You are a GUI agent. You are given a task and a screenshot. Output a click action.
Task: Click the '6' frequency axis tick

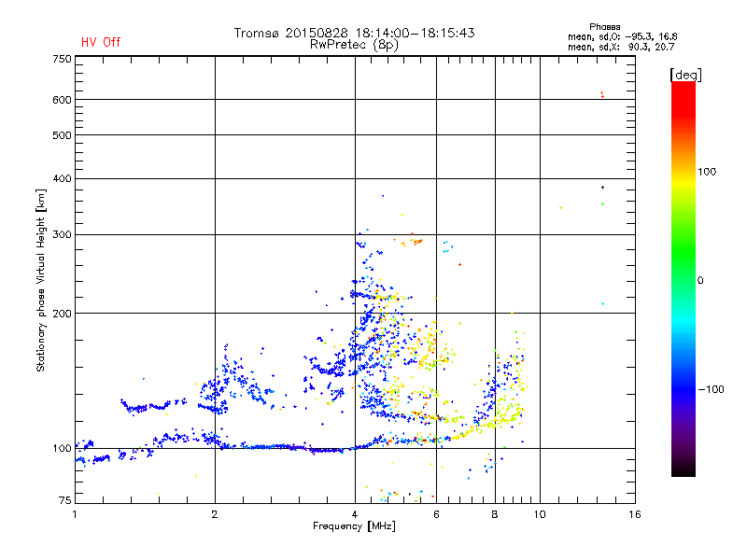coord(436,514)
